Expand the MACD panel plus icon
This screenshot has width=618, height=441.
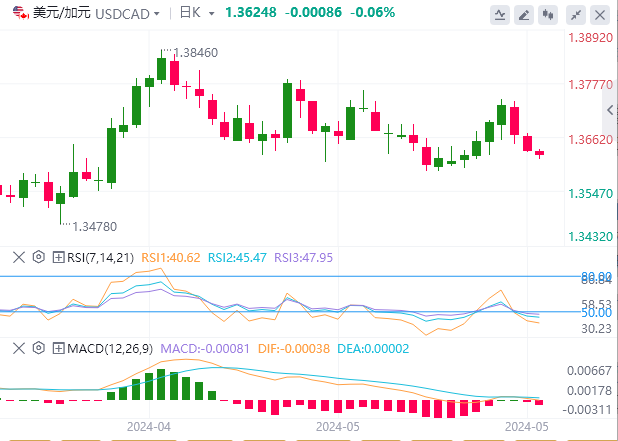tap(58, 348)
